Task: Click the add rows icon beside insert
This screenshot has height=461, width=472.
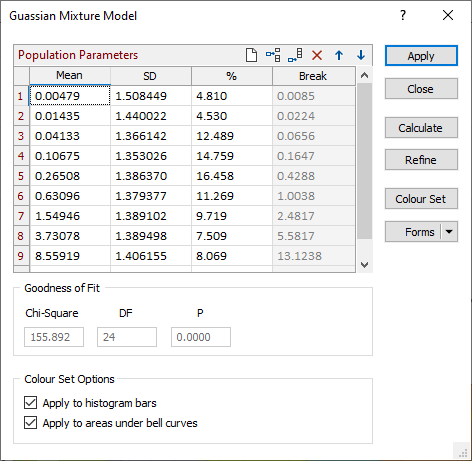Action: pyautogui.click(x=295, y=55)
